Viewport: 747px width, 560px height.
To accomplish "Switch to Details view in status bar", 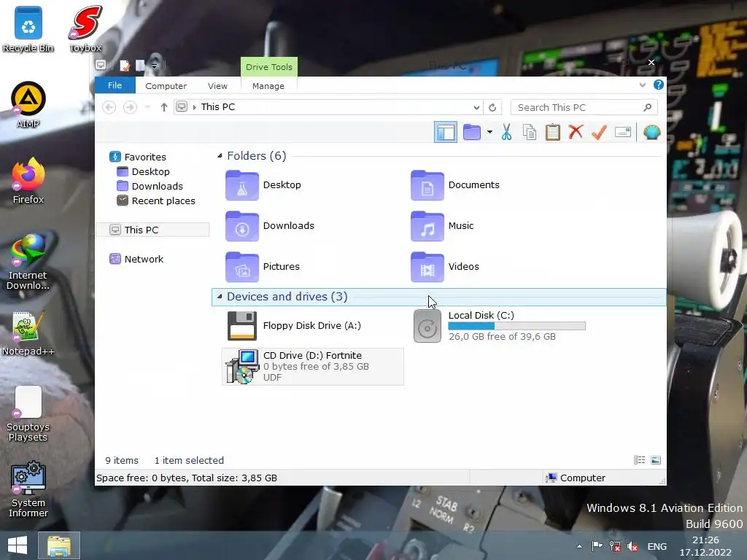I will coord(639,460).
